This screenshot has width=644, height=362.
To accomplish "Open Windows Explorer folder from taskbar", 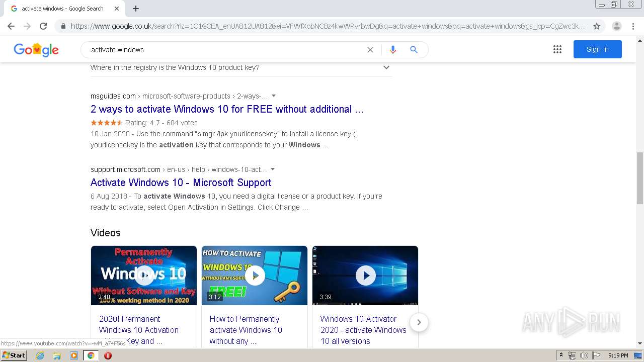I will click(x=57, y=355).
